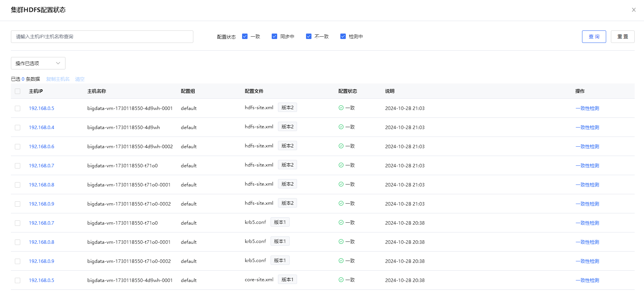Image resolution: width=644 pixels, height=291 pixels.
Task: Open host IP 192.168.0.9 in krb5.conf row
Action: click(x=41, y=261)
